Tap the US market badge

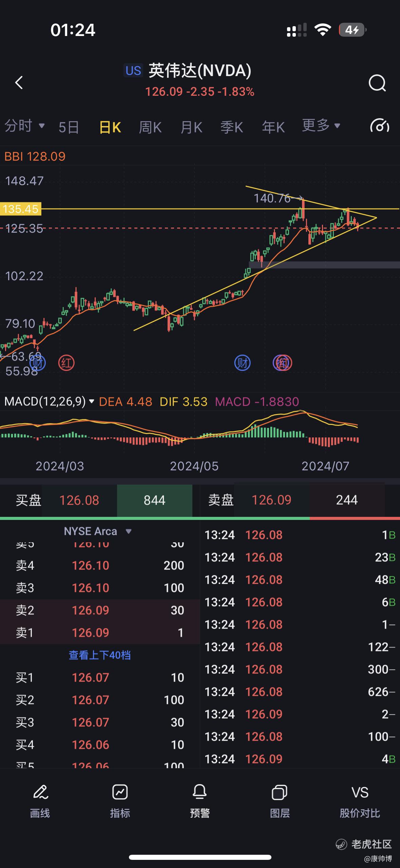[133, 71]
